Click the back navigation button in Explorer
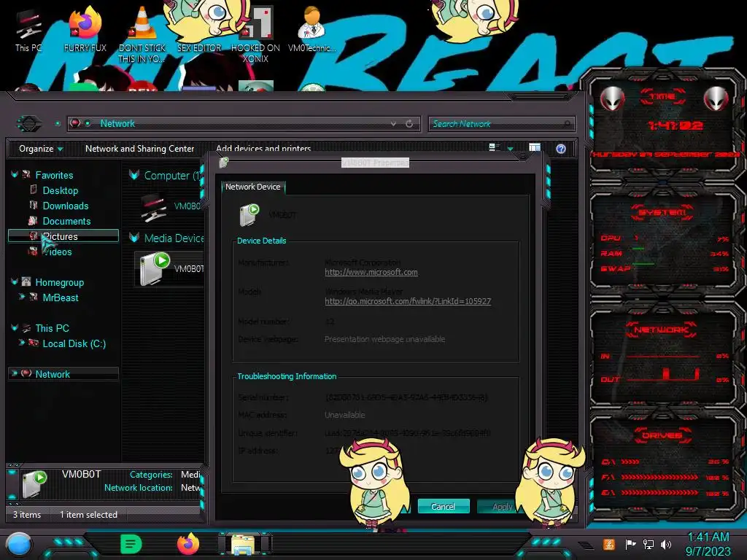The height and width of the screenshot is (560, 747). [29, 124]
